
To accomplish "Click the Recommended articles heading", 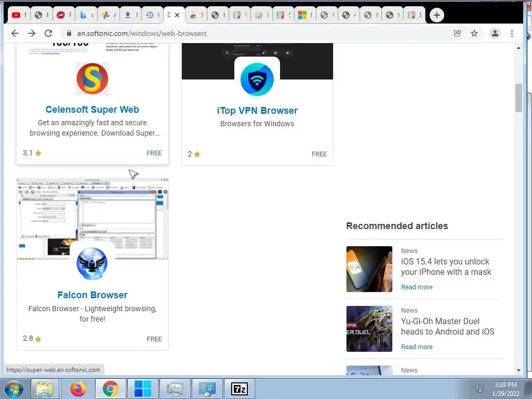I will [397, 226].
